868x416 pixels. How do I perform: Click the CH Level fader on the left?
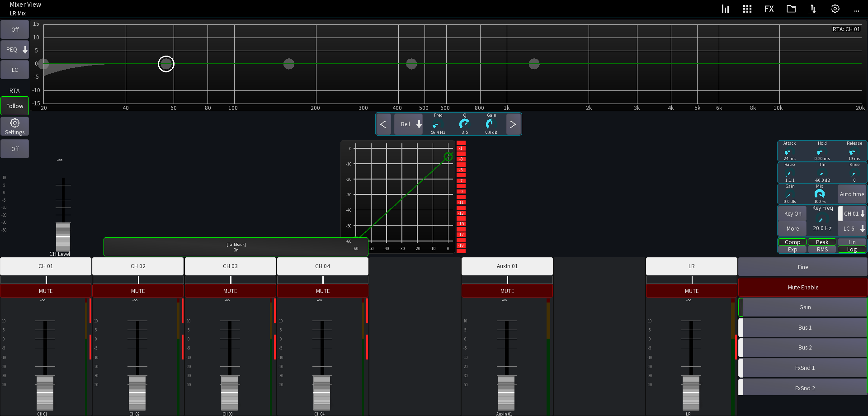[63, 235]
